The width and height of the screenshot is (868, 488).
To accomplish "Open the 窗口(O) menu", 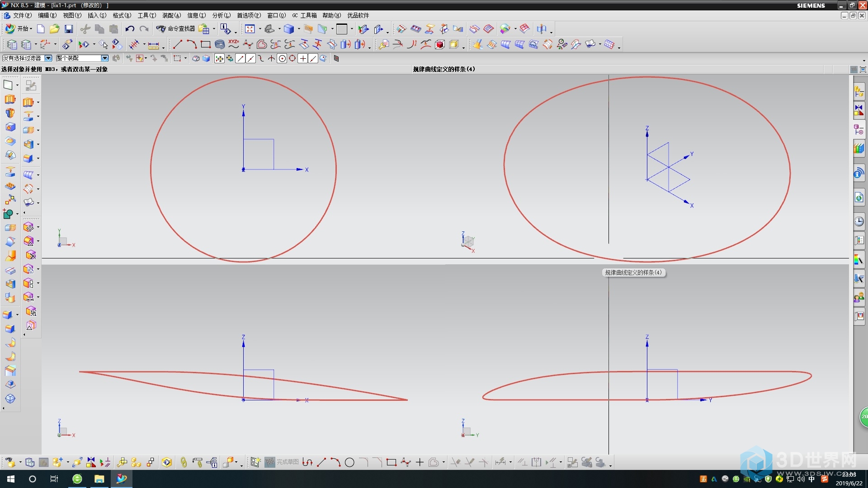I will pos(276,15).
